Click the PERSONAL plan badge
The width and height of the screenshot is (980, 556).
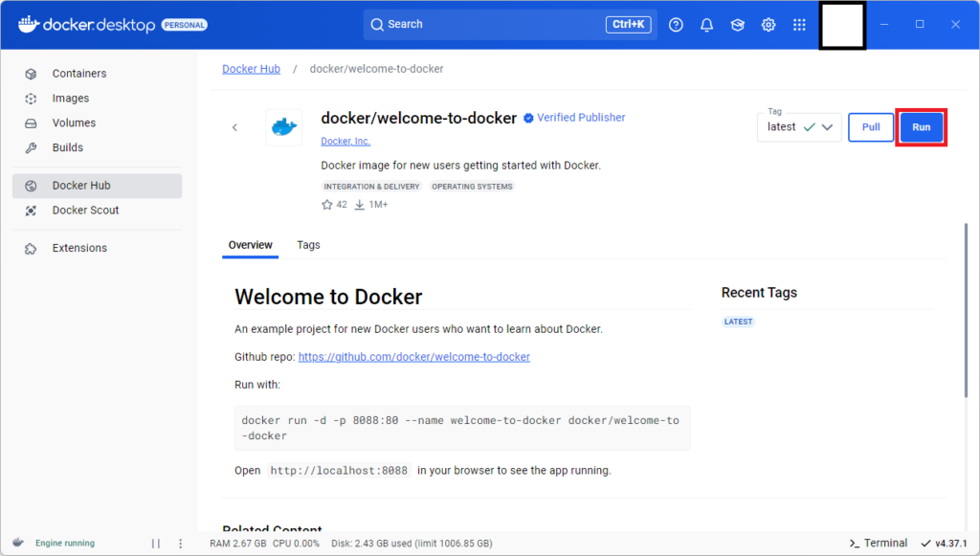(x=185, y=25)
